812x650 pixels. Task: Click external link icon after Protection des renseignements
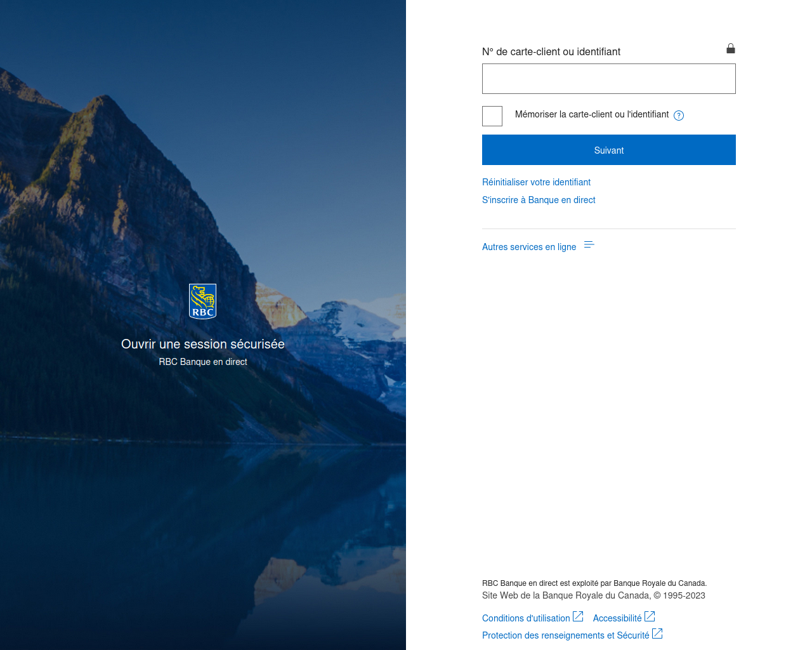(657, 633)
